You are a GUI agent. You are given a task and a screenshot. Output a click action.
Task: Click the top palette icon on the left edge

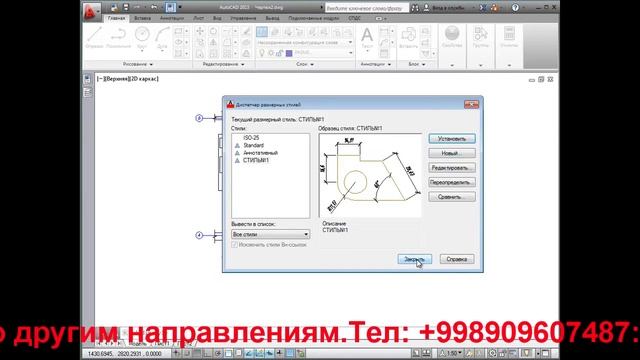87,79
